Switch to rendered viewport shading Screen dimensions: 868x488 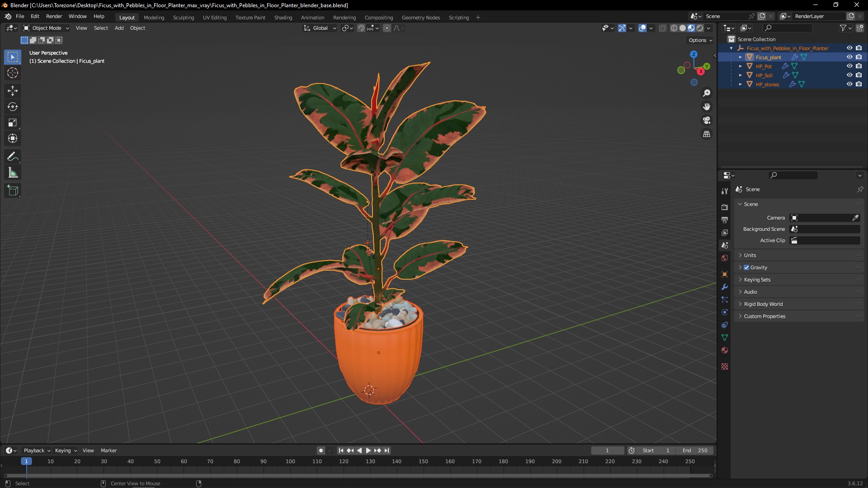coord(700,28)
